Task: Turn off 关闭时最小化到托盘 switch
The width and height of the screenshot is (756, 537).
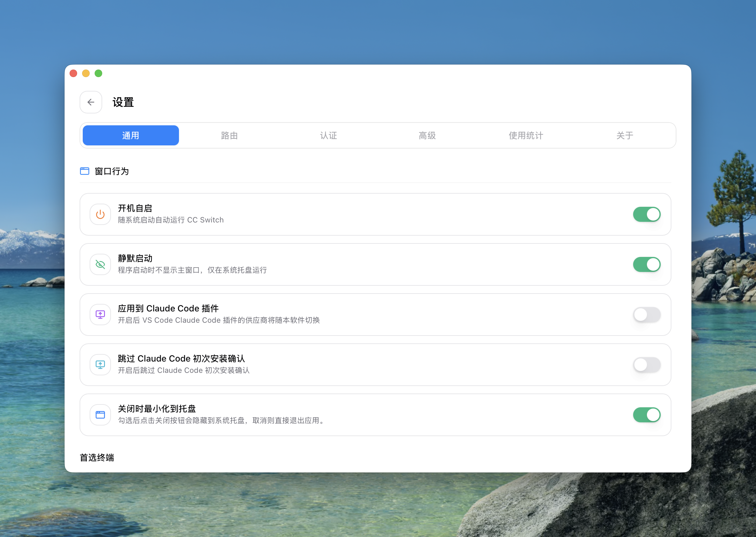Action: pos(647,414)
